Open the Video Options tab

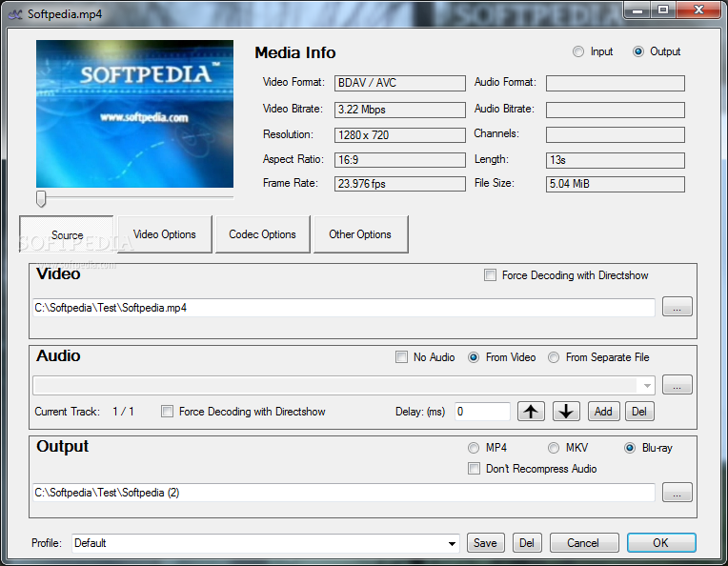[165, 234]
